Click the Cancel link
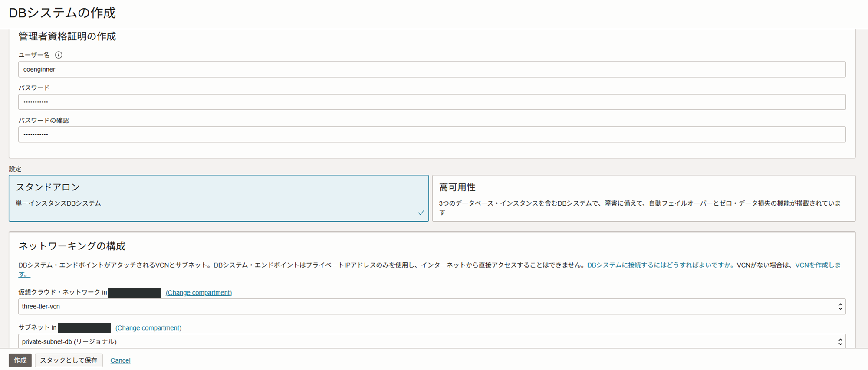 [x=120, y=360]
